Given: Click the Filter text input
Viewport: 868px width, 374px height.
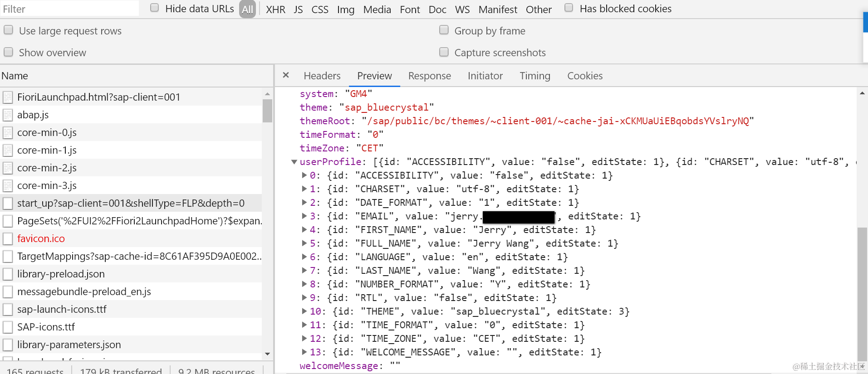Looking at the screenshot, I should (69, 9).
